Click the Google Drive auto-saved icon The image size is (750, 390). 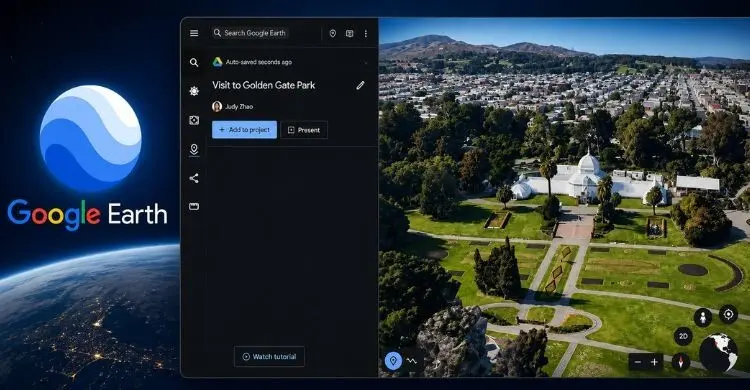click(x=217, y=62)
